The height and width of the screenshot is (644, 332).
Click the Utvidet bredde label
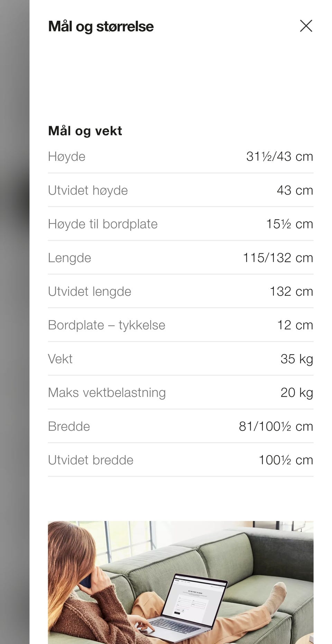pos(91,460)
